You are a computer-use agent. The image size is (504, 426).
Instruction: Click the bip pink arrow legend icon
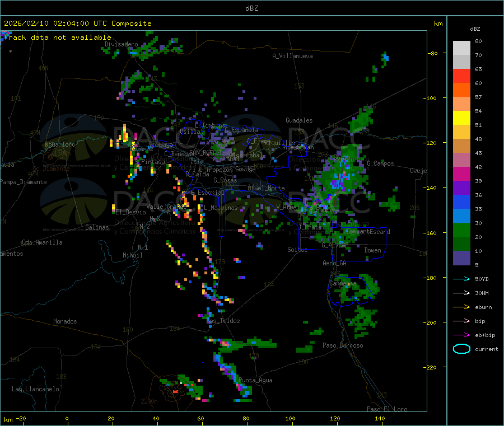(461, 321)
